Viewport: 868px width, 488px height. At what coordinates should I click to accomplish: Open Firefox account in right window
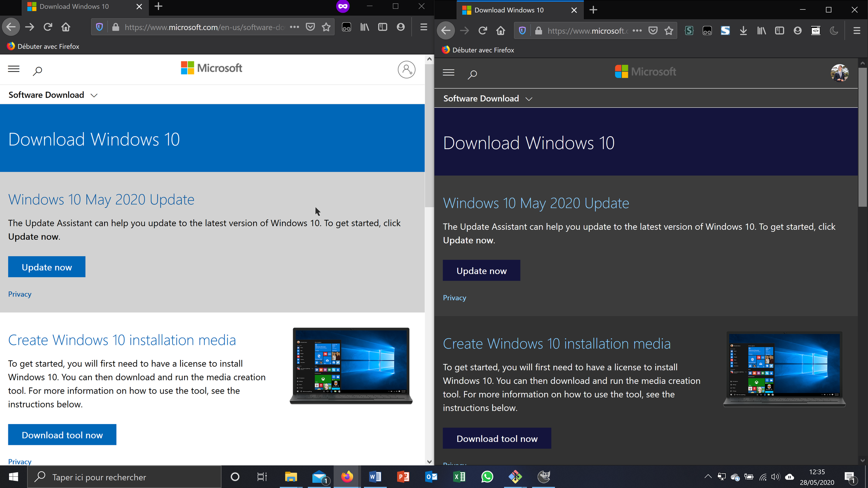[797, 31]
